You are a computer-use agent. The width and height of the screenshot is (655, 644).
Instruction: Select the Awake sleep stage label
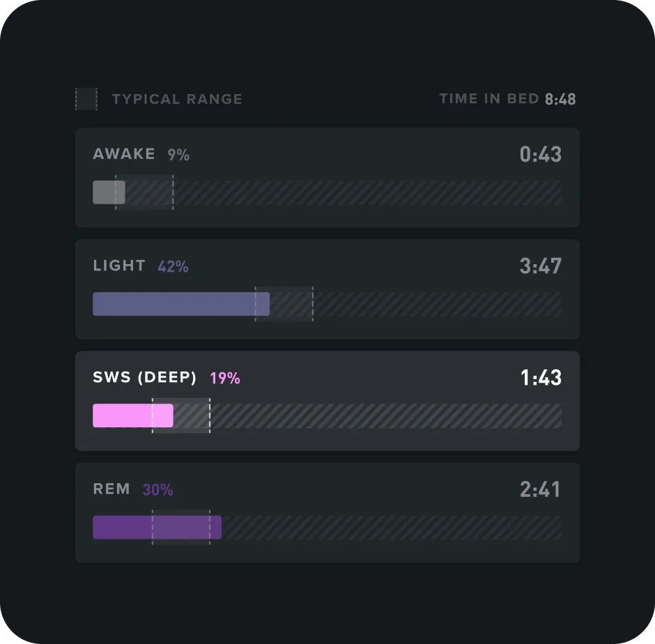[124, 154]
